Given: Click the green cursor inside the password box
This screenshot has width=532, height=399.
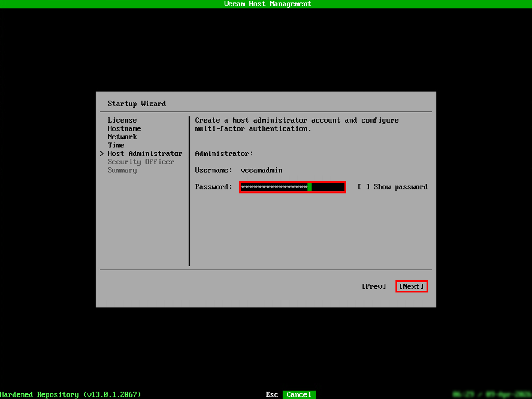Looking at the screenshot, I should pyautogui.click(x=309, y=187).
